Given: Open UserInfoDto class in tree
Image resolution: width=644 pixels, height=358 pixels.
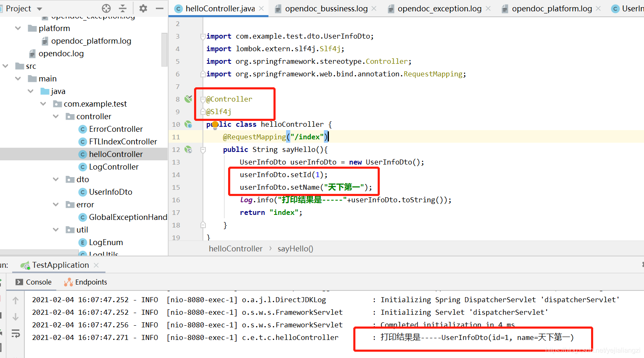Looking at the screenshot, I should (x=110, y=192).
